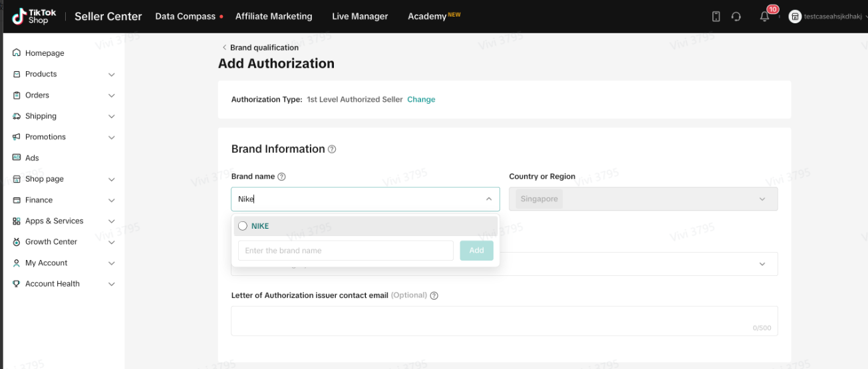Click the Brand name help icon
Image resolution: width=868 pixels, height=369 pixels.
tap(281, 177)
